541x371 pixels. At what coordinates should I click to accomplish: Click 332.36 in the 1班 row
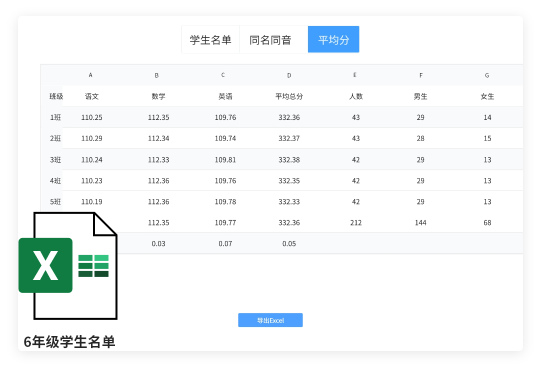[x=289, y=117]
